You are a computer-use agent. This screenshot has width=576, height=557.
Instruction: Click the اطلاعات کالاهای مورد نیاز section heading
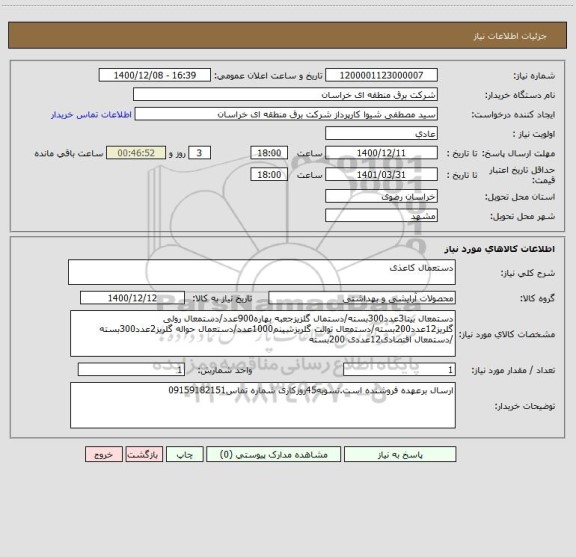click(500, 249)
